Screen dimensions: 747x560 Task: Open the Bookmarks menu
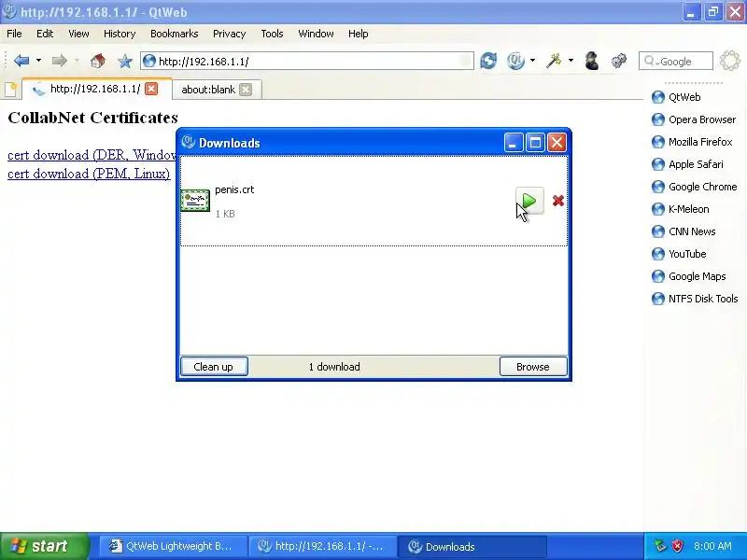pyautogui.click(x=174, y=34)
